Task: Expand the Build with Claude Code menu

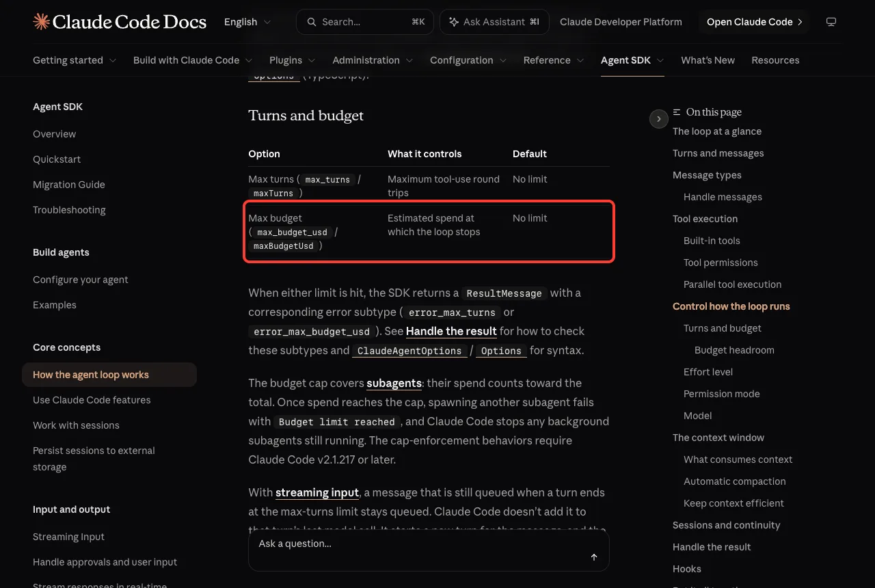Action: pyautogui.click(x=193, y=60)
